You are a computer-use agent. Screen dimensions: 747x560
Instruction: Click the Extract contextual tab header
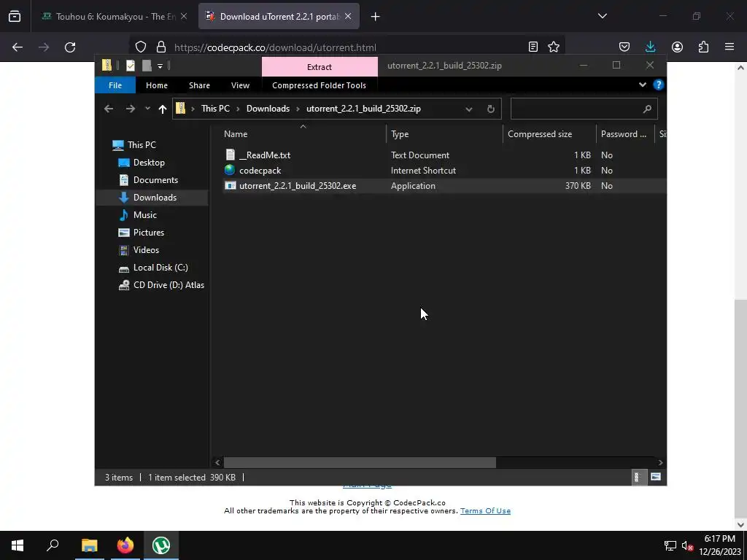click(x=320, y=66)
